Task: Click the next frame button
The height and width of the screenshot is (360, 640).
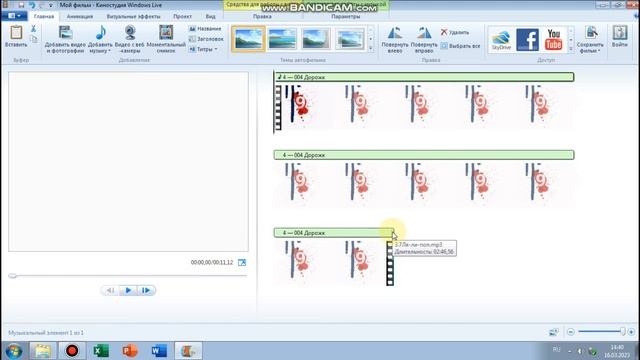Action: (146, 290)
